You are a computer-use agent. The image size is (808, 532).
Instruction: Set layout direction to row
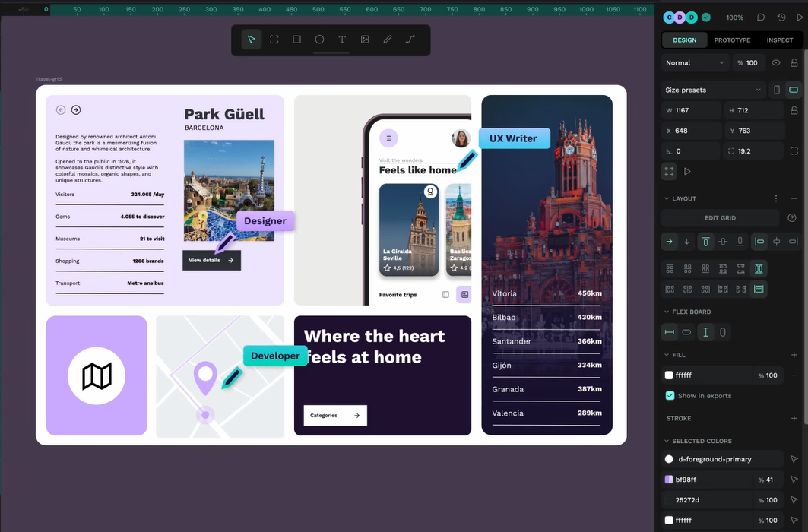tap(670, 242)
